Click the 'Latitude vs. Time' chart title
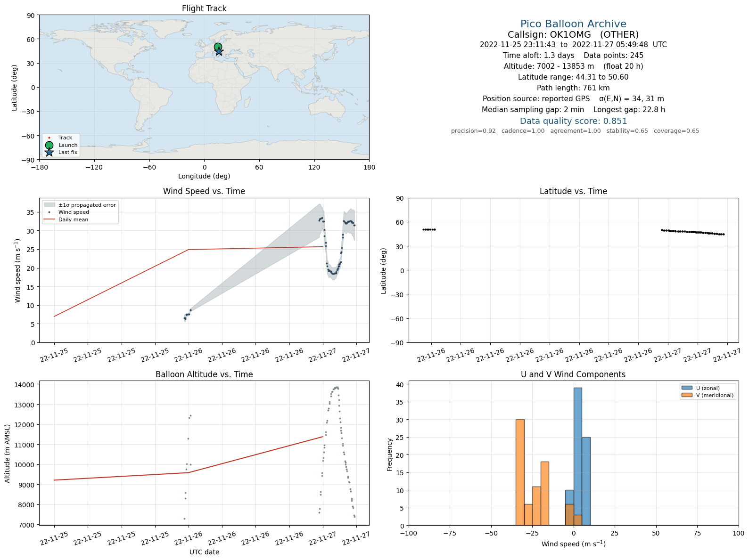The height and width of the screenshot is (560, 749). click(x=573, y=191)
